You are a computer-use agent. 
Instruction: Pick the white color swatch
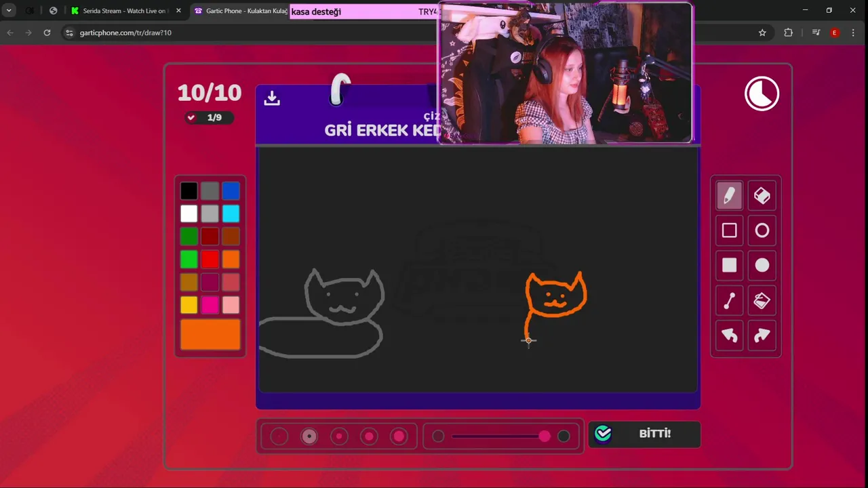pyautogui.click(x=189, y=214)
